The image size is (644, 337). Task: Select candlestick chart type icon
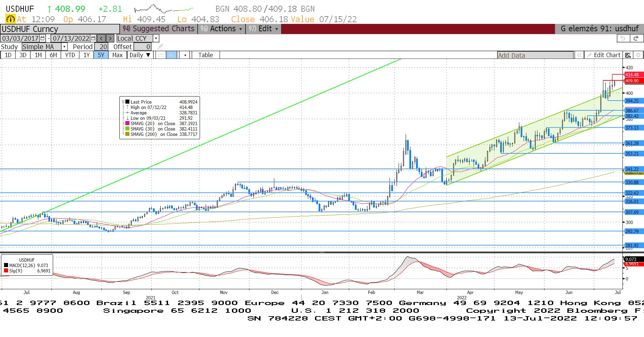[171, 55]
